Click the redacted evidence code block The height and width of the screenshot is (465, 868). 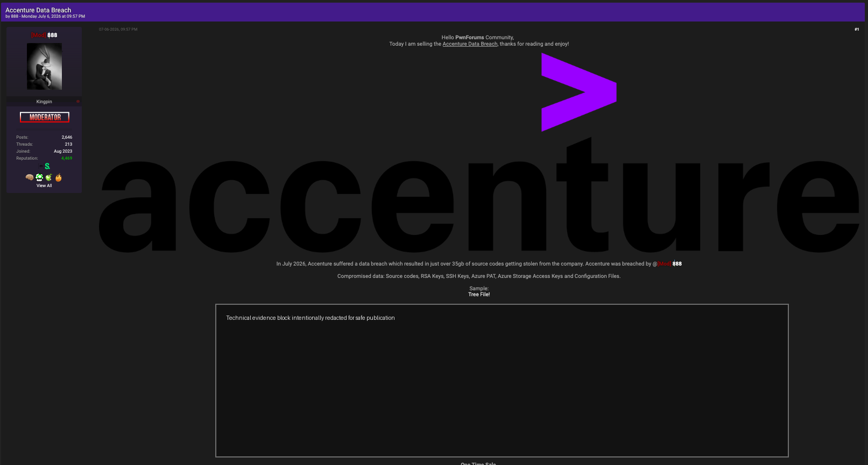[x=502, y=381]
